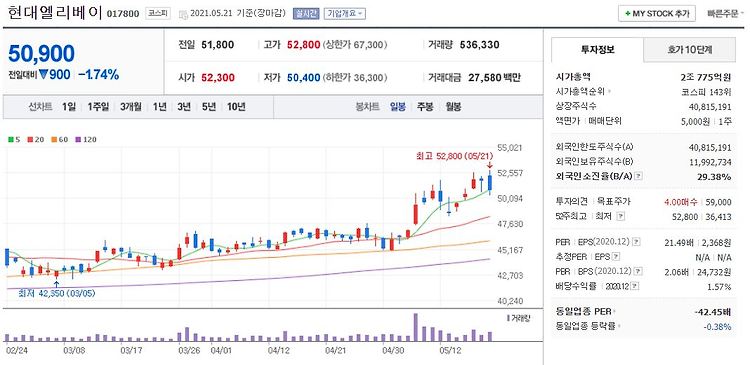Expand the 빠른주문 quick order menu

tap(726, 14)
